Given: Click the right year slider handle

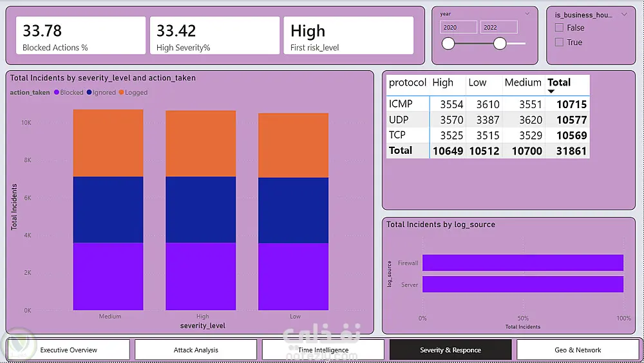Looking at the screenshot, I should click(500, 44).
